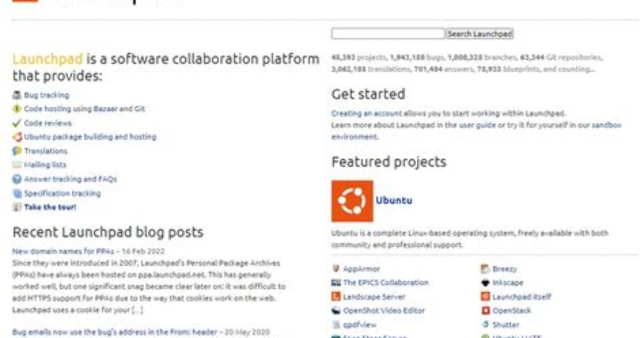This screenshot has width=644, height=338.
Task: Click the Specification tracking blueprint icon
Action: point(17,193)
